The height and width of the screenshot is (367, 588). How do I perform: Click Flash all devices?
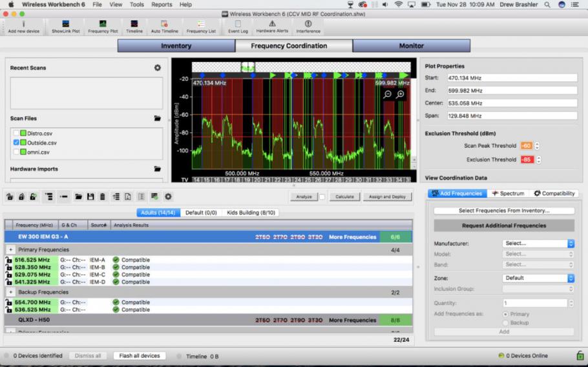[x=140, y=356]
